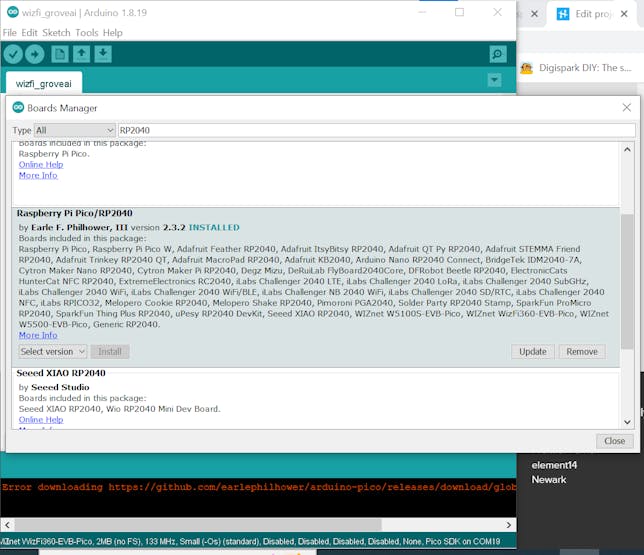Click the INSTALLED label of version 2.3.2
The height and width of the screenshot is (555, 644).
click(214, 228)
